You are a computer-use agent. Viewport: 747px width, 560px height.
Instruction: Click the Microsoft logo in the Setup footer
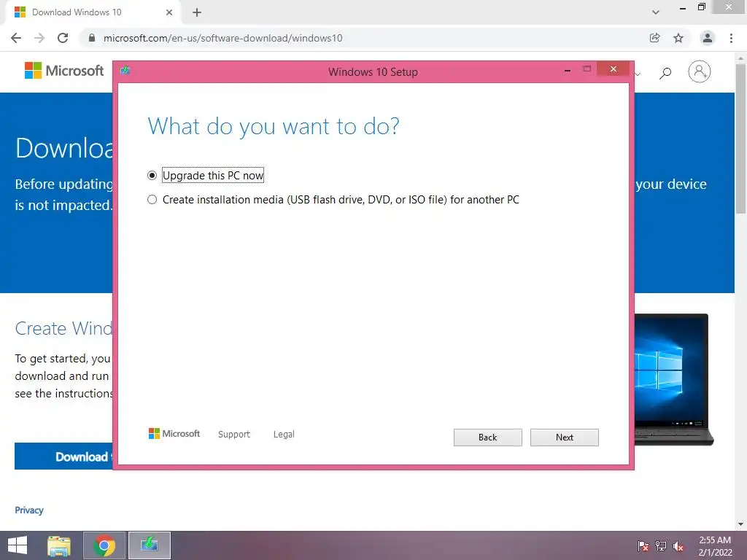point(174,434)
